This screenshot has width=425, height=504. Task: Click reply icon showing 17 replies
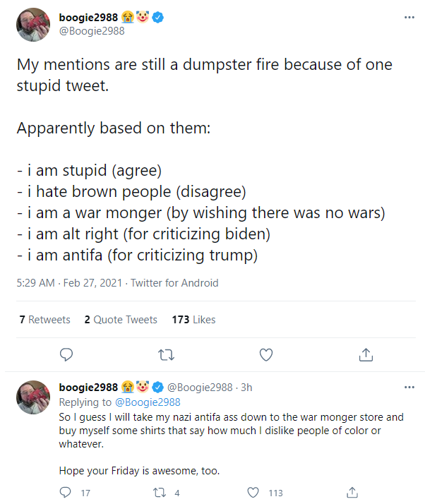(66, 492)
